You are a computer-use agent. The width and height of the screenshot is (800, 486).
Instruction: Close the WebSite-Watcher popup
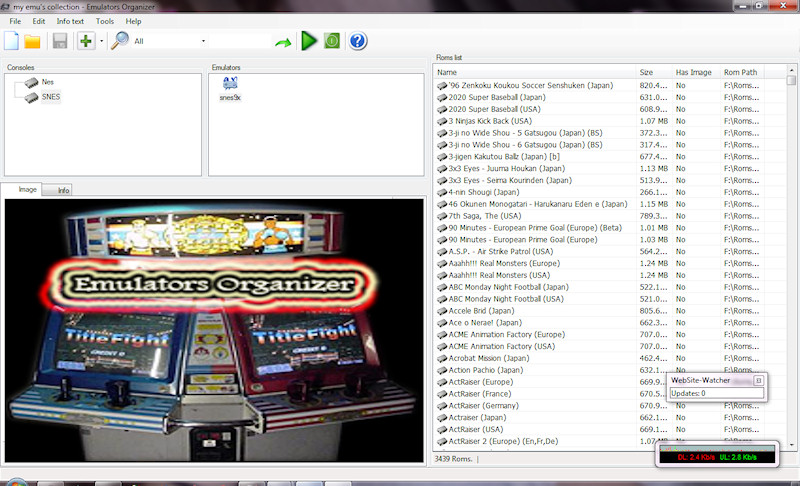pyautogui.click(x=758, y=380)
